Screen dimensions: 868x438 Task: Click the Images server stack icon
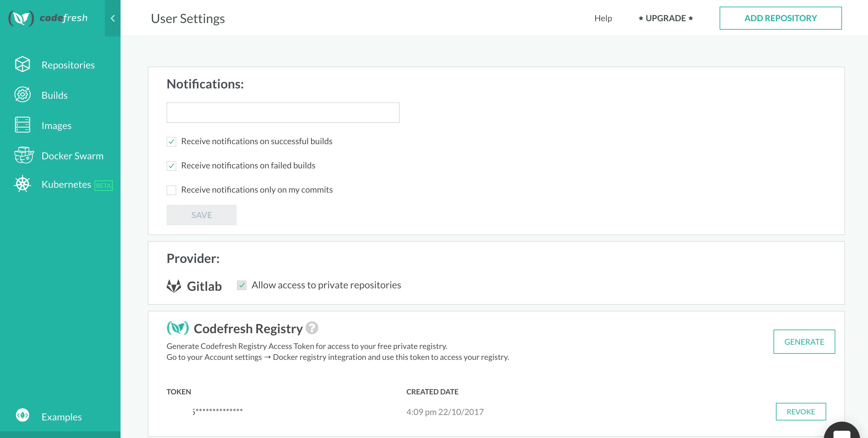23,125
